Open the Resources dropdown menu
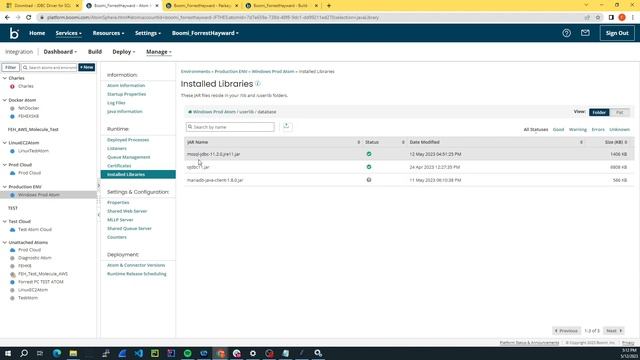Viewport: 640px width, 360px height. pos(108,33)
